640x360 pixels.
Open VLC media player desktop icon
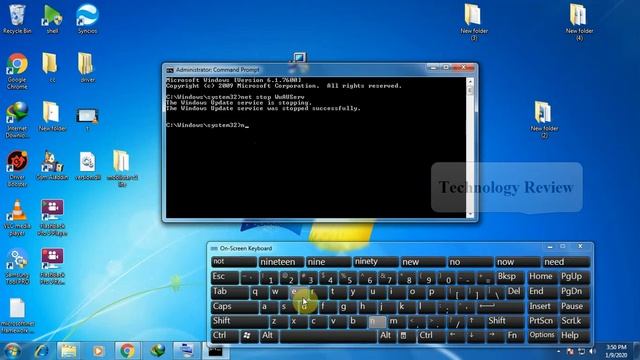pyautogui.click(x=17, y=218)
